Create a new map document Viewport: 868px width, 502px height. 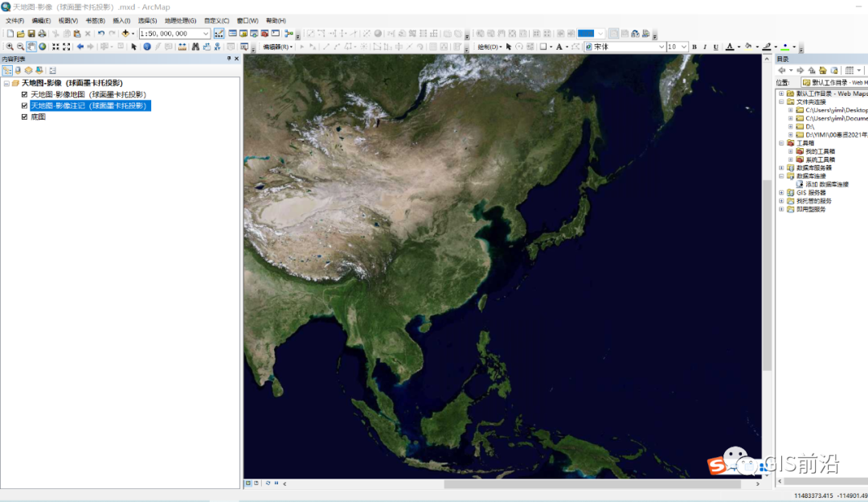pyautogui.click(x=10, y=34)
